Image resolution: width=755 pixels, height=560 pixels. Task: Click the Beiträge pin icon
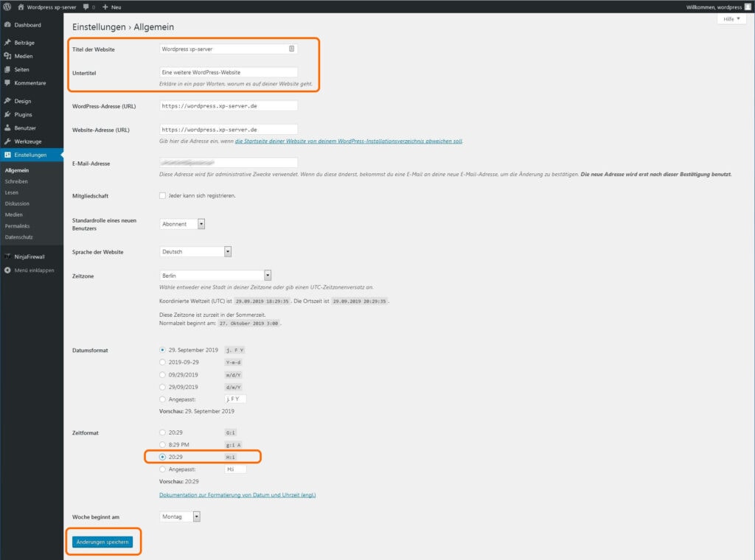click(x=7, y=42)
